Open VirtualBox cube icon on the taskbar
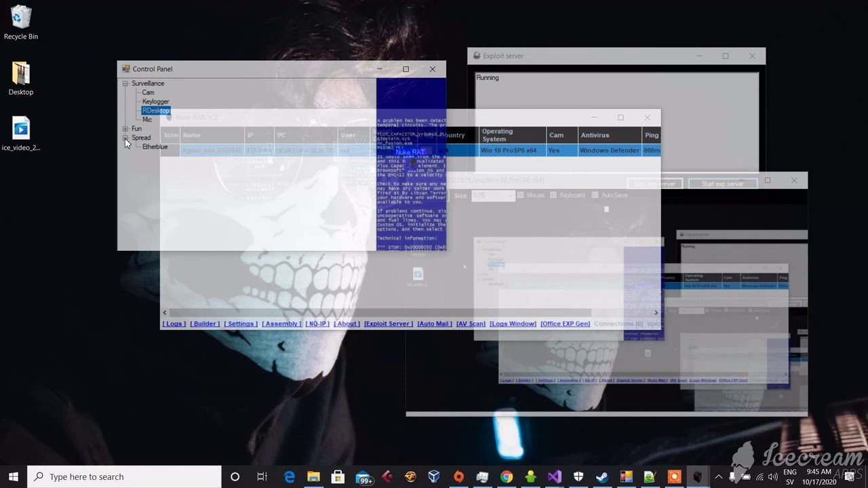The width and height of the screenshot is (868, 488). pyautogui.click(x=434, y=476)
